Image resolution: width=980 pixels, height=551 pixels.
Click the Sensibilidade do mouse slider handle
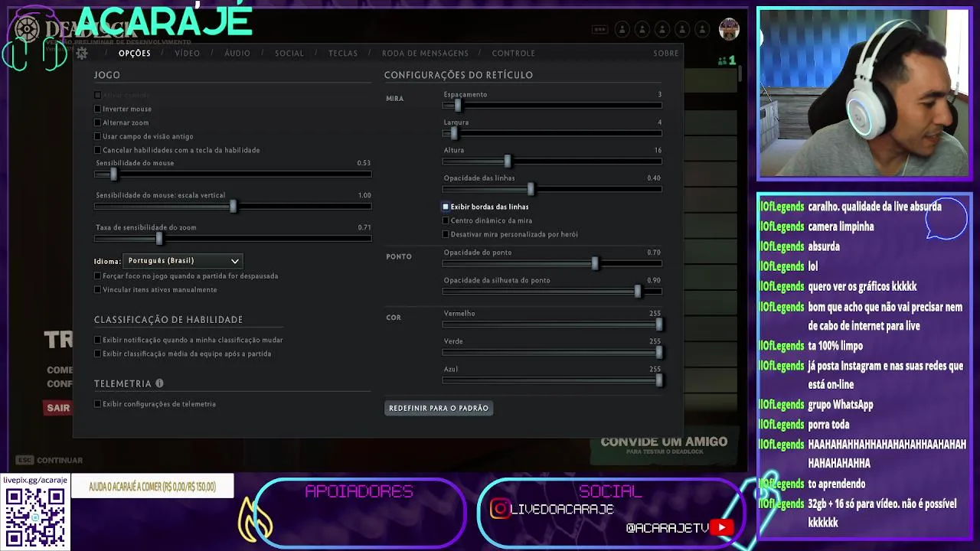click(x=113, y=174)
